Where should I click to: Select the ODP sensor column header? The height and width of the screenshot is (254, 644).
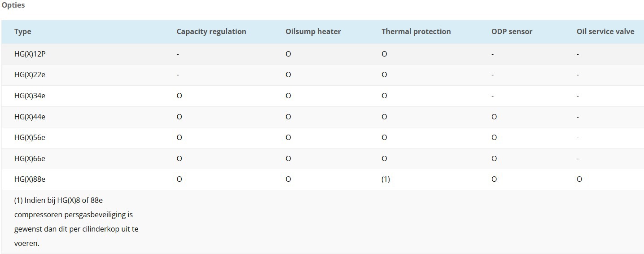click(512, 31)
